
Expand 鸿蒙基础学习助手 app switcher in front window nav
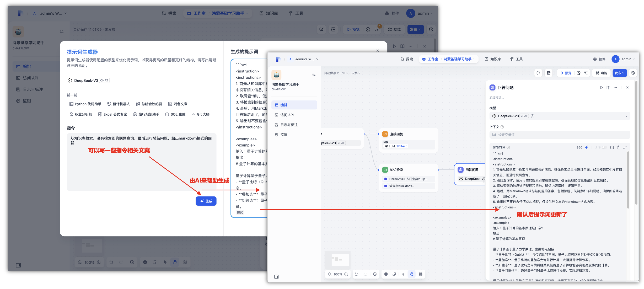click(459, 59)
